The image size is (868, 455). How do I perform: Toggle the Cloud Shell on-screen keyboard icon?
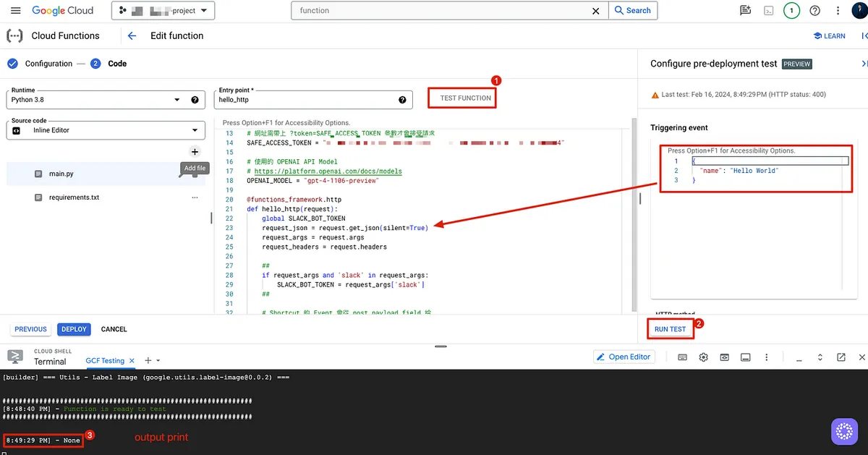click(x=682, y=357)
